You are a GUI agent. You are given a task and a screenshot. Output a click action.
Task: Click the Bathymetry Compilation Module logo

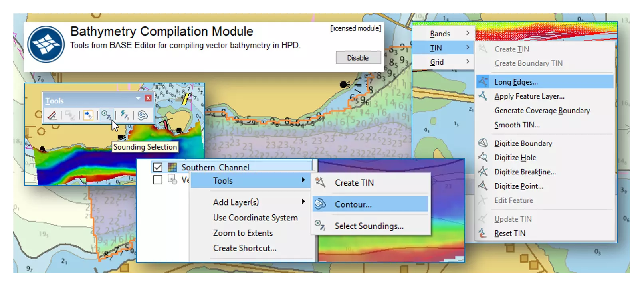[46, 44]
